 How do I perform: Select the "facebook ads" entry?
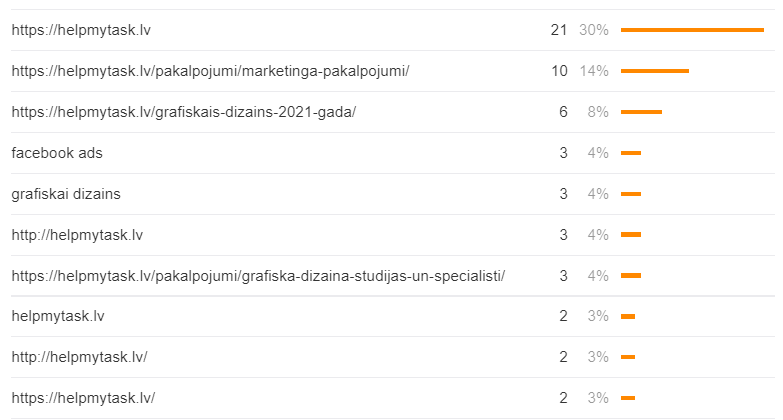click(x=57, y=153)
